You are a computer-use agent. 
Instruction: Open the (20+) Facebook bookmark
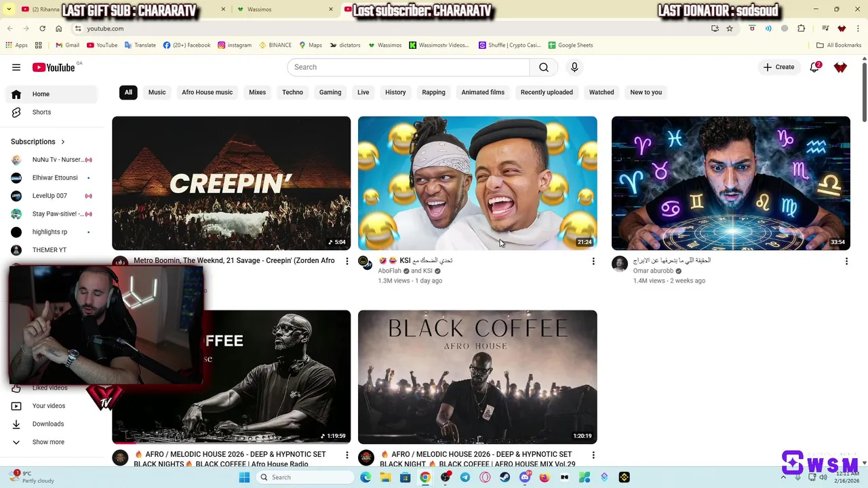[186, 45]
